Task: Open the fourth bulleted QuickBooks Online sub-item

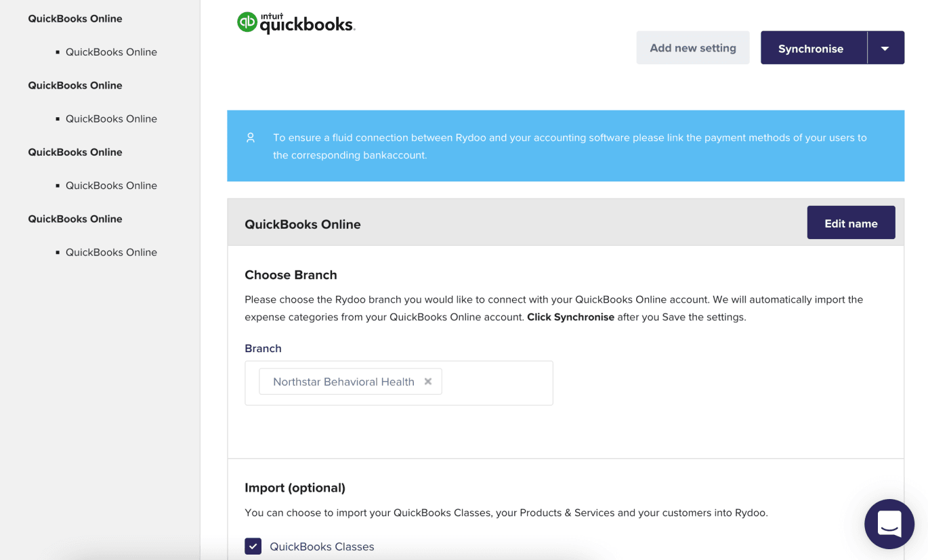Action: click(111, 252)
